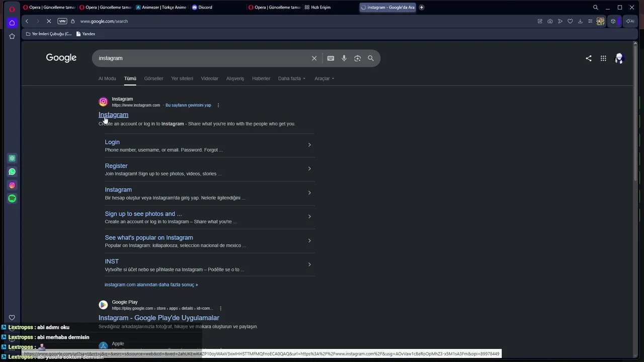This screenshot has width=644, height=362.
Task: Open Google on-screen keyboard input tool
Action: [331, 58]
